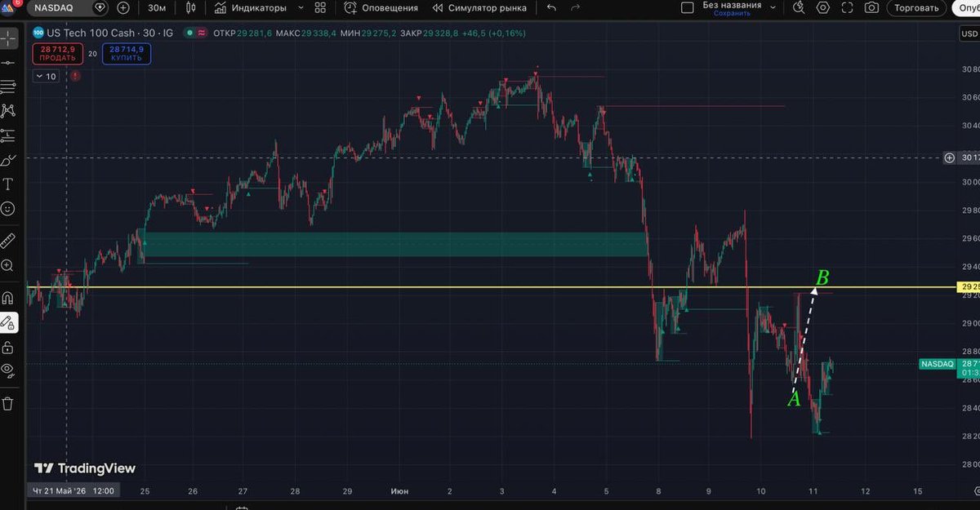Click the КУПИТЬ buy button 28 714,9

coord(127,54)
